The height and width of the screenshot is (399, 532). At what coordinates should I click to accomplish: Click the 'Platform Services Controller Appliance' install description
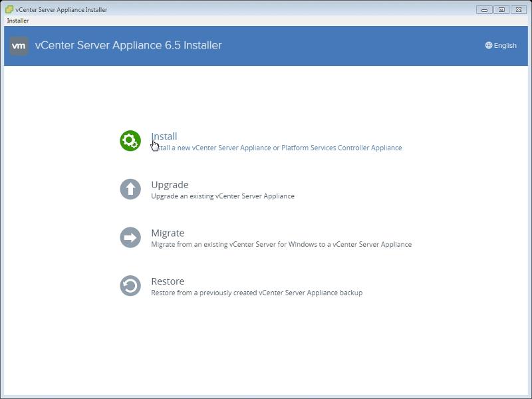pos(277,148)
